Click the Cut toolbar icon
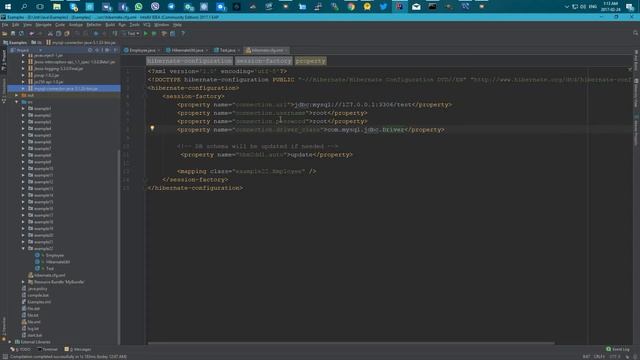The width and height of the screenshot is (640, 360). tap(50, 33)
